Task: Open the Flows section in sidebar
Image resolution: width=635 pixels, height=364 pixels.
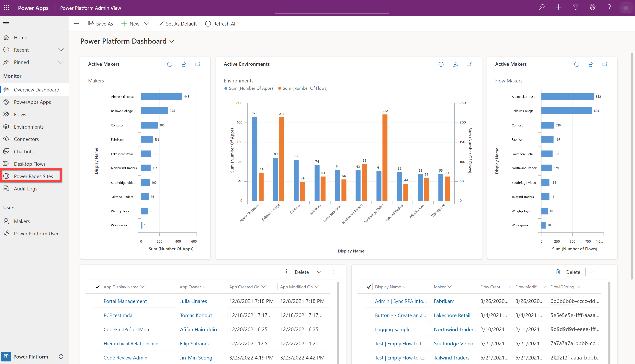Action: coord(20,114)
